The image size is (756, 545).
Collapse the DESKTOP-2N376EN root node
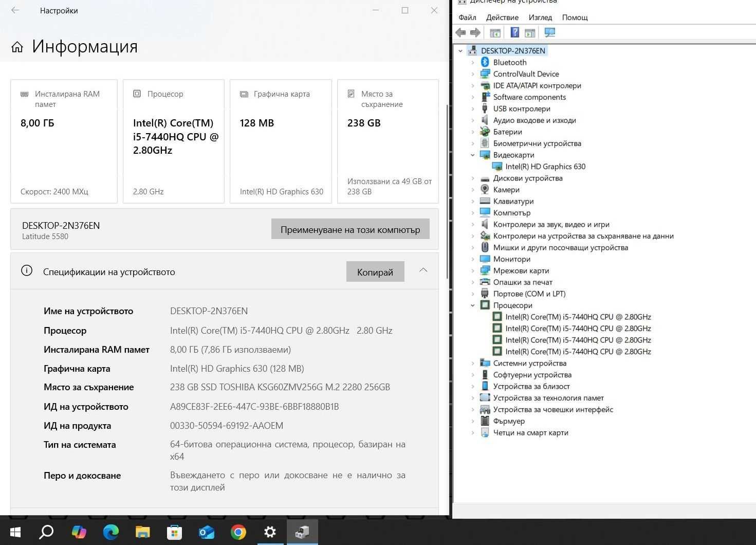point(460,51)
